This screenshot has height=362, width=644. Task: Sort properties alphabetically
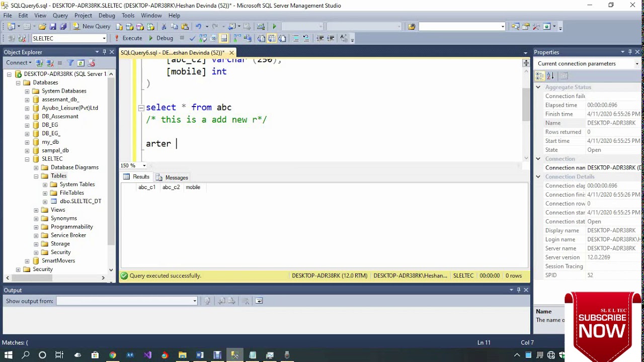[x=550, y=76]
